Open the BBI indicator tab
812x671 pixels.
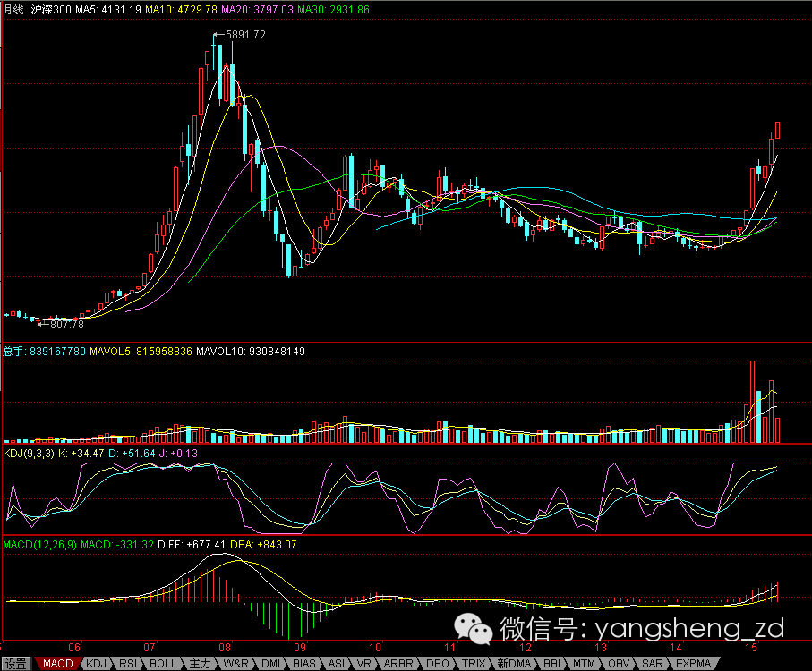tap(552, 664)
